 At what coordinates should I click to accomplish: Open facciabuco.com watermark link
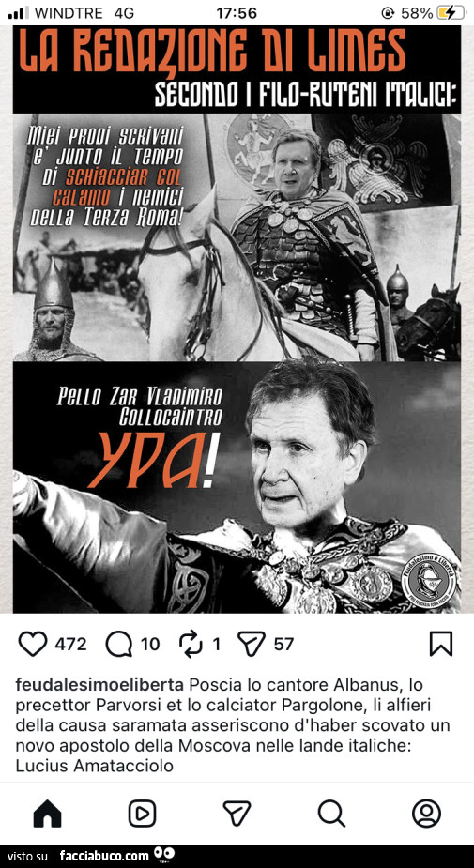104,856
